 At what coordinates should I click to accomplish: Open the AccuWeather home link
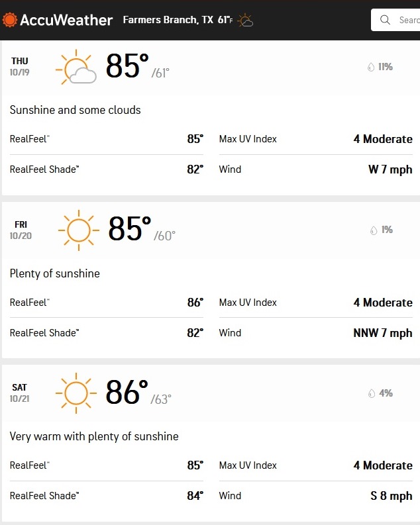(x=57, y=20)
